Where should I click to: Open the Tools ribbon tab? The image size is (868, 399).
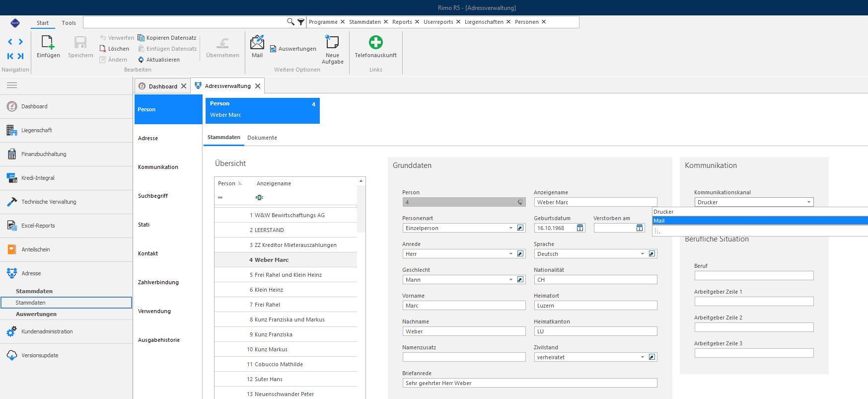pyautogui.click(x=69, y=23)
